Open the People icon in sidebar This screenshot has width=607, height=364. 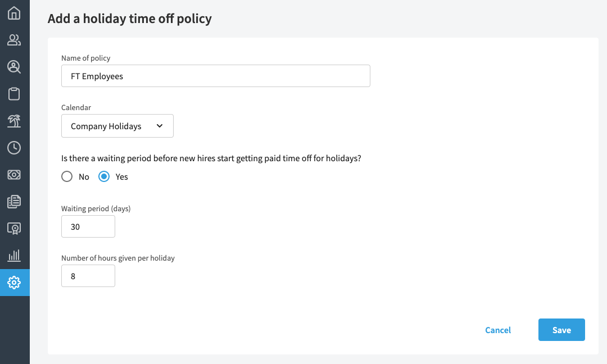pos(14,40)
